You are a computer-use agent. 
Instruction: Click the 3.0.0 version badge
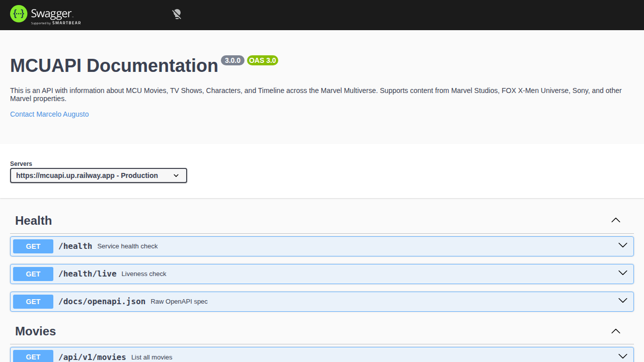click(232, 60)
